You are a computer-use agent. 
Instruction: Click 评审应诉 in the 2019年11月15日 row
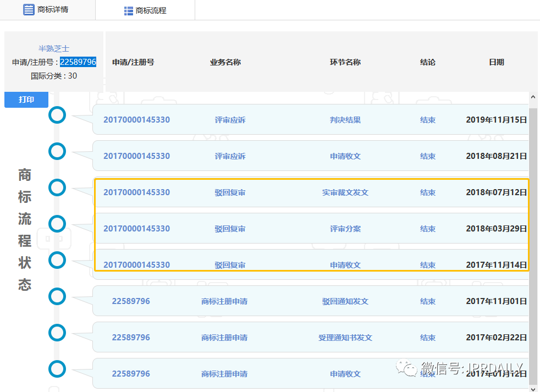click(230, 120)
